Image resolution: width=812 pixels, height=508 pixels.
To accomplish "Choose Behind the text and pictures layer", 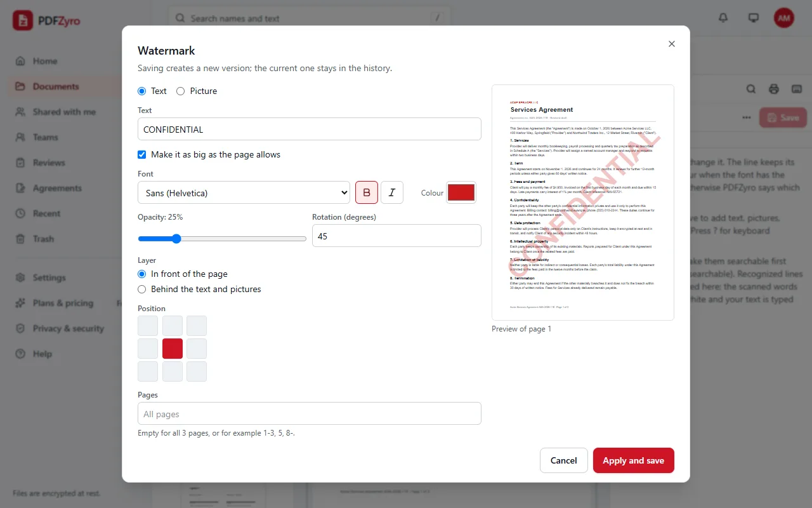I will pos(141,289).
